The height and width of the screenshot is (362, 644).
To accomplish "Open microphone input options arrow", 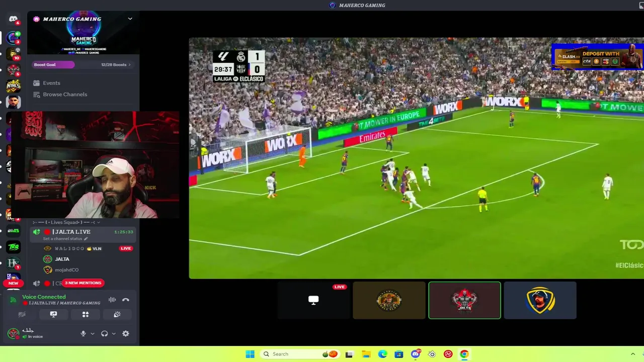I will [92, 333].
